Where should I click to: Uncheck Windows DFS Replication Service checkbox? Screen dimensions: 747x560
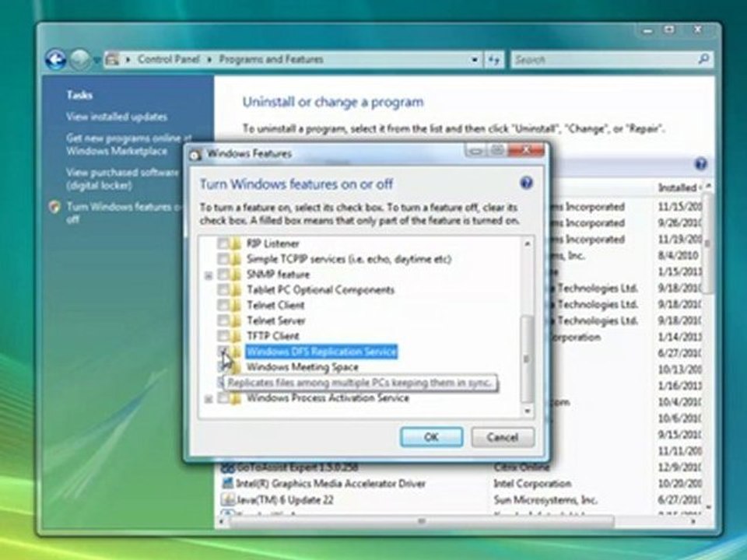223,352
